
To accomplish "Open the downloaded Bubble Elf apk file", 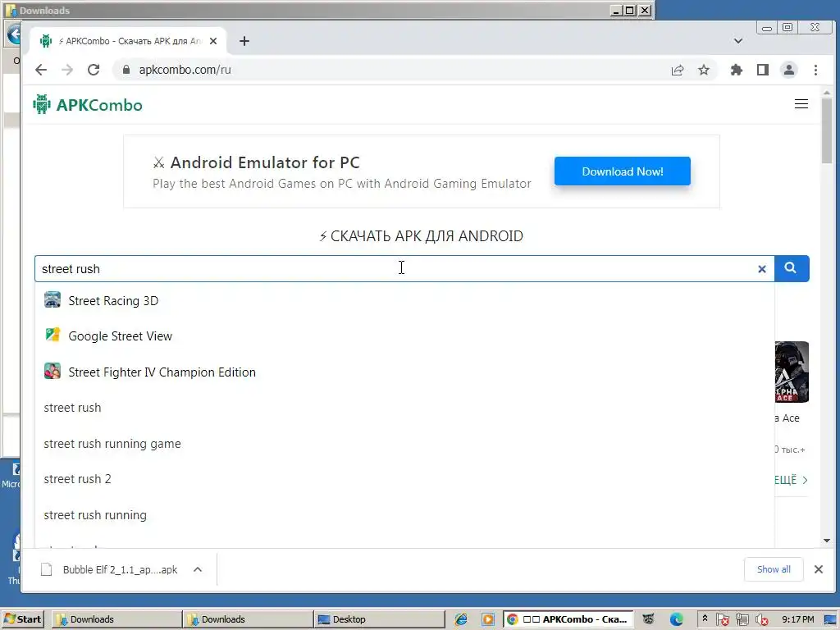I will click(x=110, y=569).
